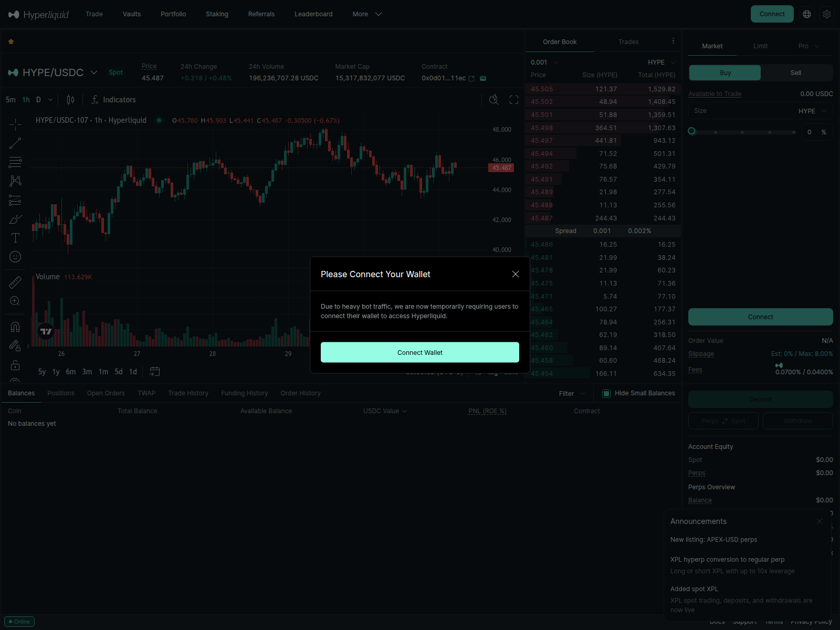The image size is (840, 630).
Task: Set chart range to 1d
Action: pyautogui.click(x=133, y=372)
